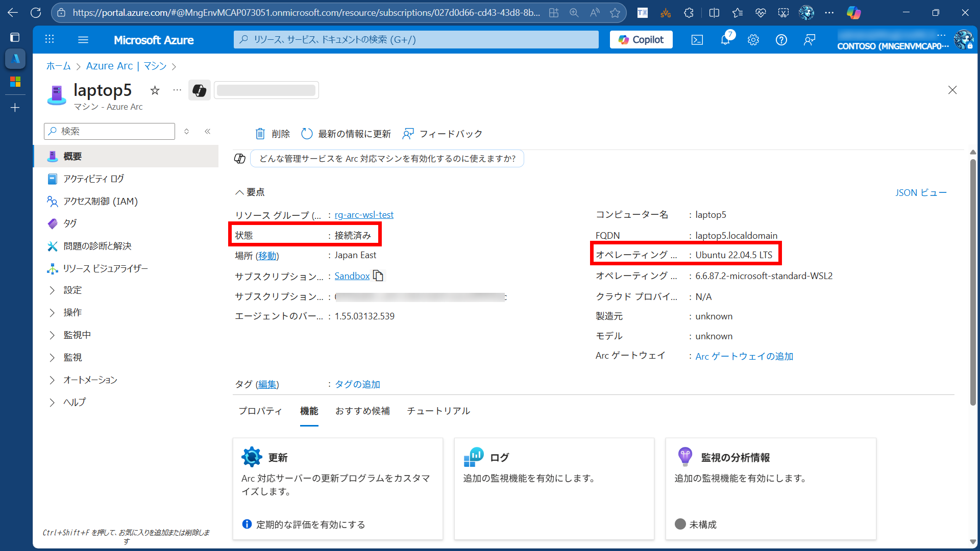Open the ログ capability card

554,488
